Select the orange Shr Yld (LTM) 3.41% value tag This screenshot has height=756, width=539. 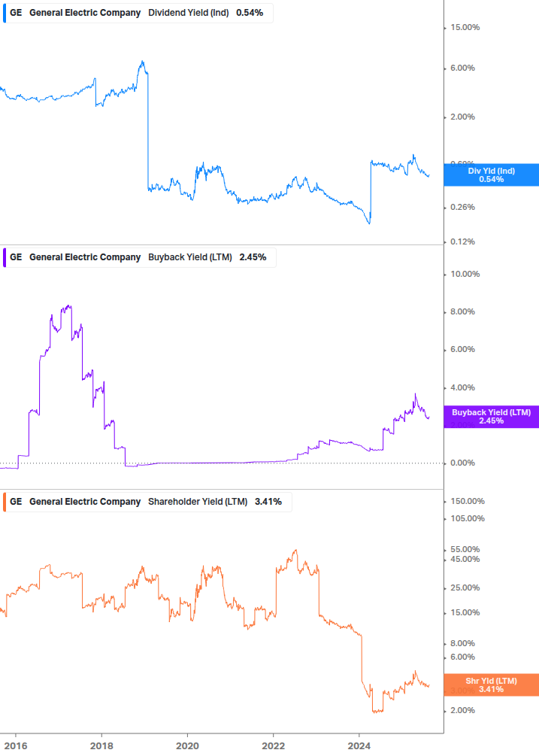[492, 685]
